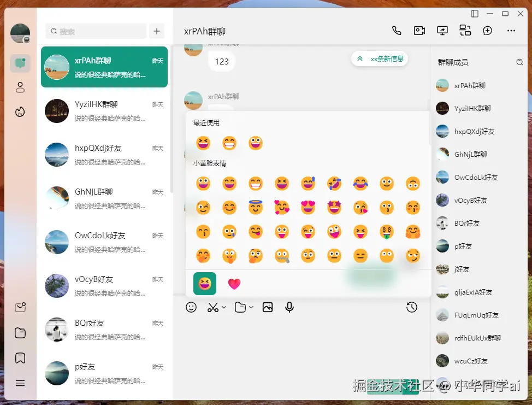Click the add-to-chat bubble plus icon
The image size is (532, 405).
488,31
